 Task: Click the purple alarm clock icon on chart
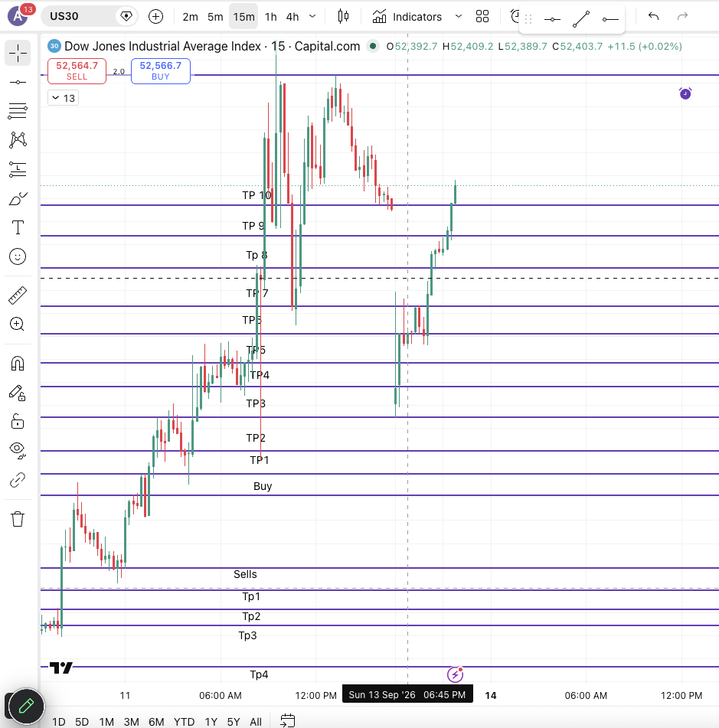(685, 93)
